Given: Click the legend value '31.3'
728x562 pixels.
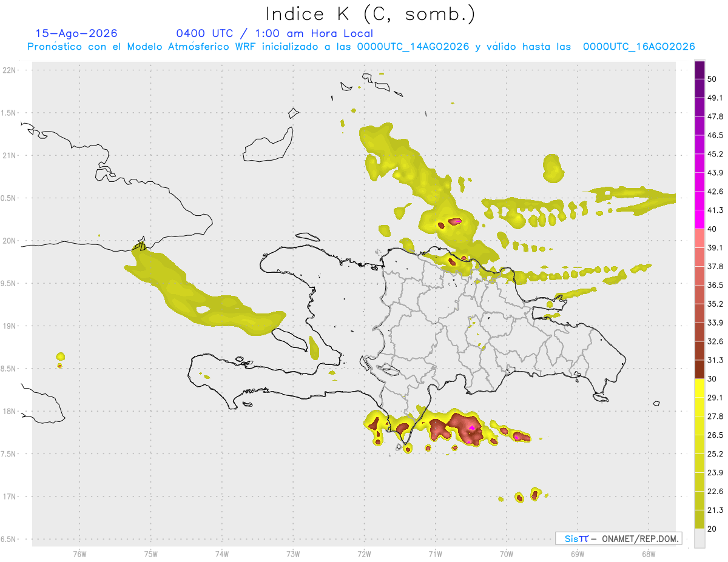Looking at the screenshot, I should point(715,360).
